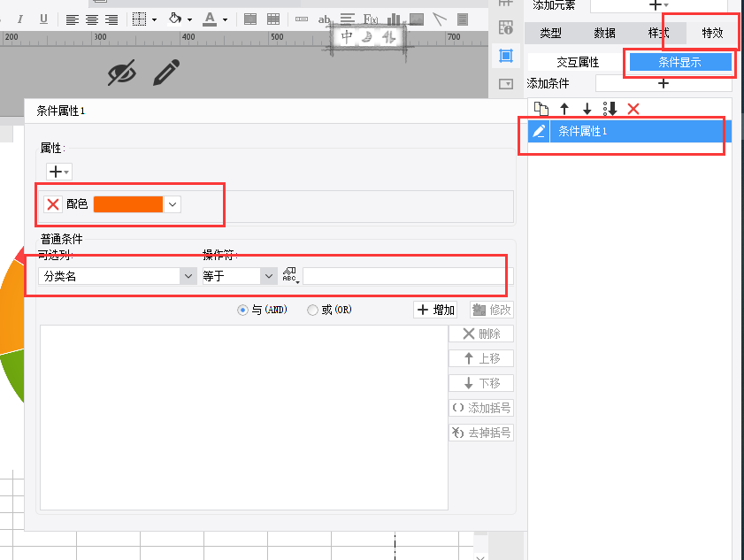The image size is (744, 560).
Task: Switch to the 数据 tab
Action: coord(604,33)
